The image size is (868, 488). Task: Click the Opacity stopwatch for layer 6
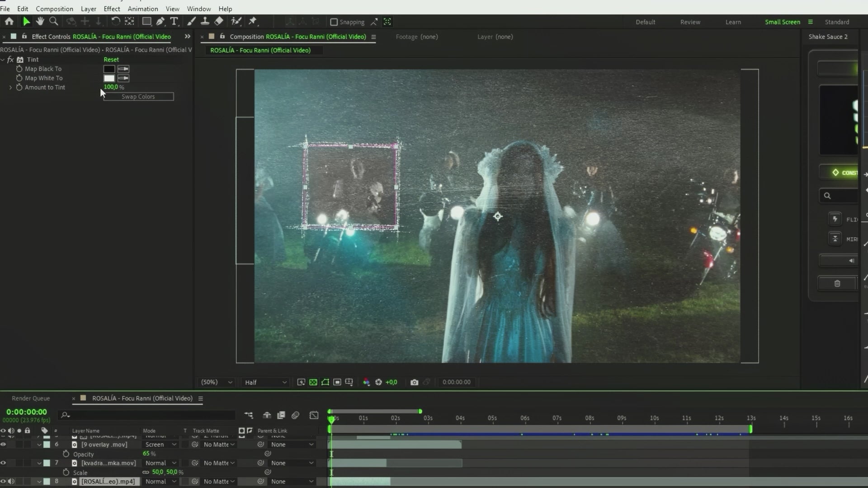point(66,454)
